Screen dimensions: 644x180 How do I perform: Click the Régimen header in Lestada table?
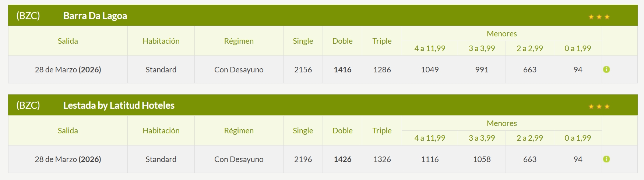(239, 130)
